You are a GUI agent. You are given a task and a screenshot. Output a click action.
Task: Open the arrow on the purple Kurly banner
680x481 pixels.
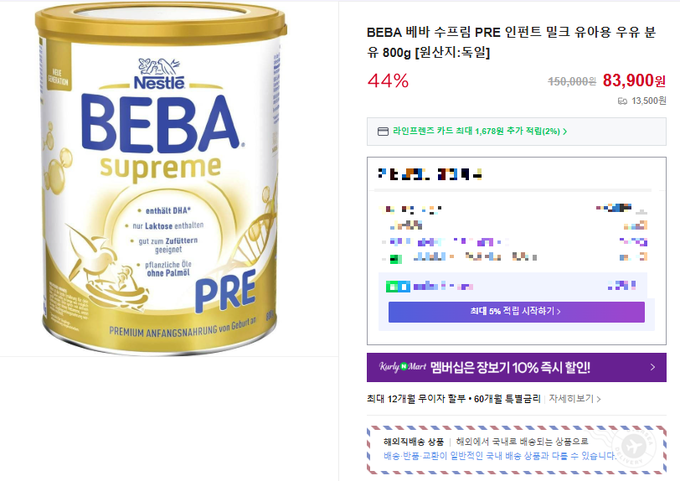[x=653, y=368]
